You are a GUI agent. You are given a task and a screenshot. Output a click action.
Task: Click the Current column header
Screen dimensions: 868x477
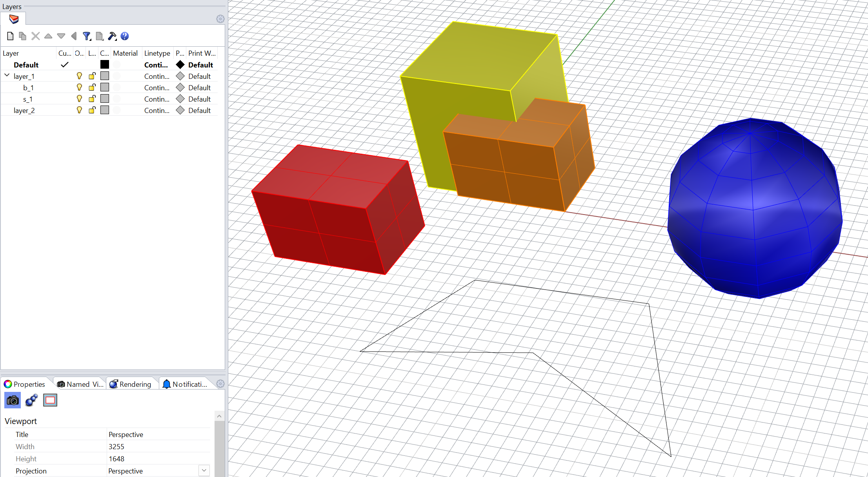tap(65, 53)
